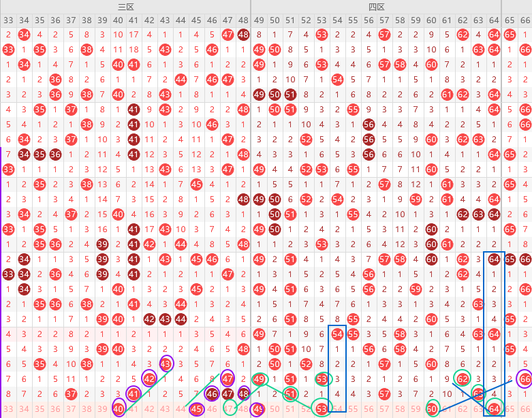Image resolution: width=532 pixels, height=418 pixels.
Task: Click column header 47 in the header row
Action: pyautogui.click(x=228, y=20)
